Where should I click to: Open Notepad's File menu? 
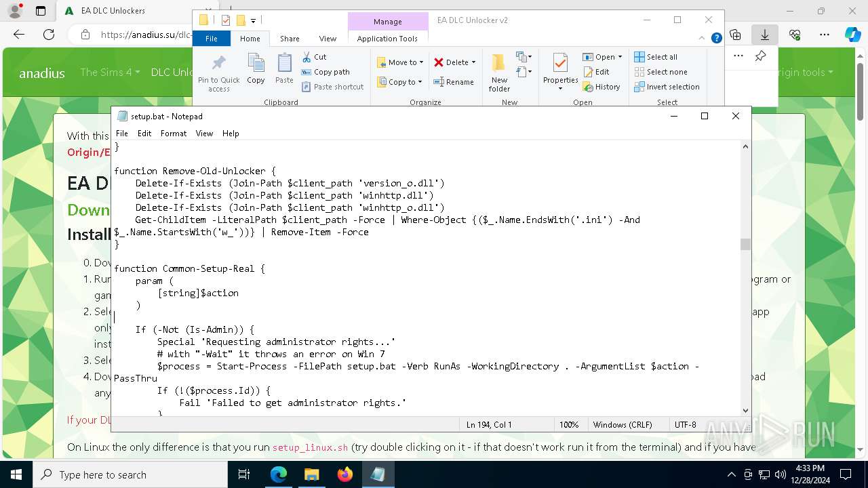coord(121,134)
